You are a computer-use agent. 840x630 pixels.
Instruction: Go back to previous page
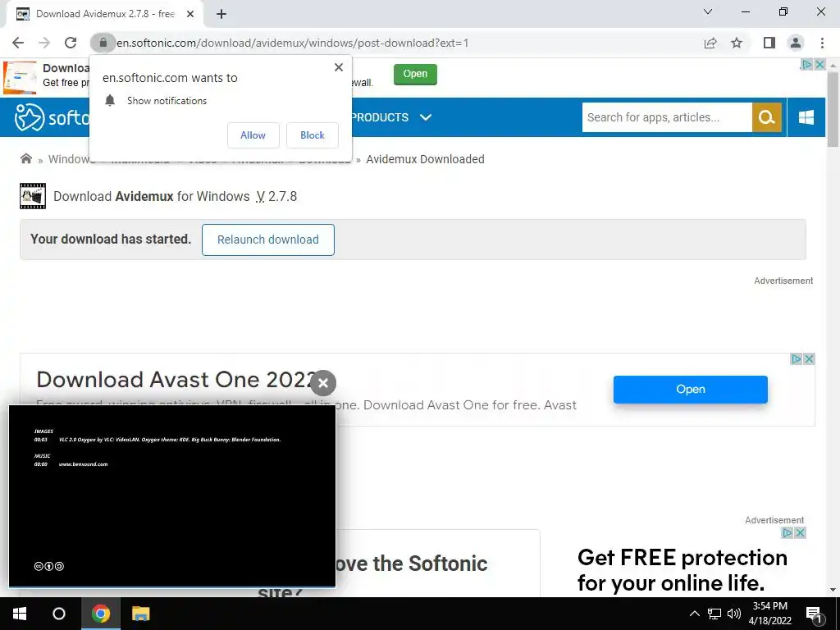pos(18,43)
